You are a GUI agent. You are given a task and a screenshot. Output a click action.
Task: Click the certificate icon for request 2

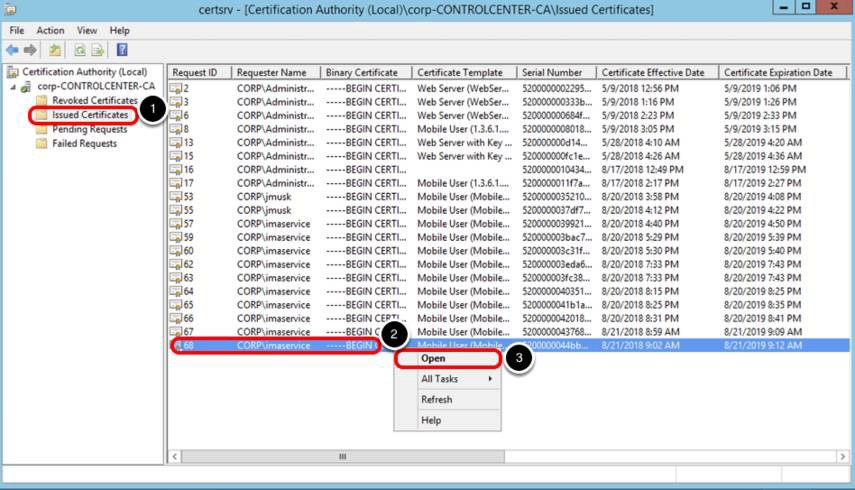(176, 88)
